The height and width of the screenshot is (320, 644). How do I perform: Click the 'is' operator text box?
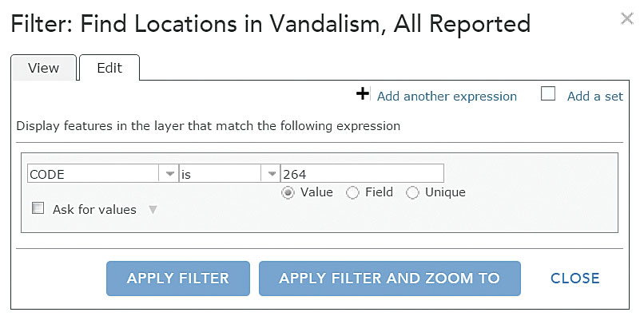(x=219, y=174)
